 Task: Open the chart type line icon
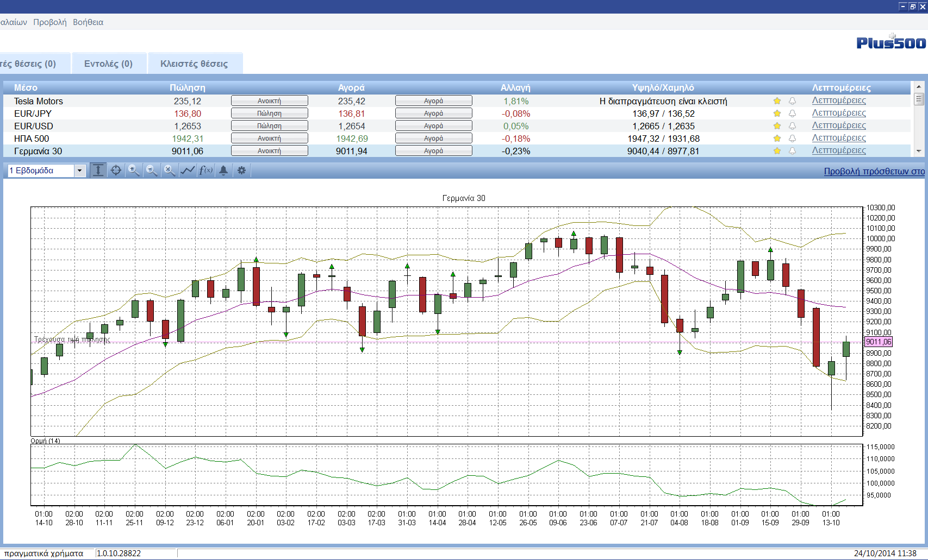pyautogui.click(x=188, y=171)
